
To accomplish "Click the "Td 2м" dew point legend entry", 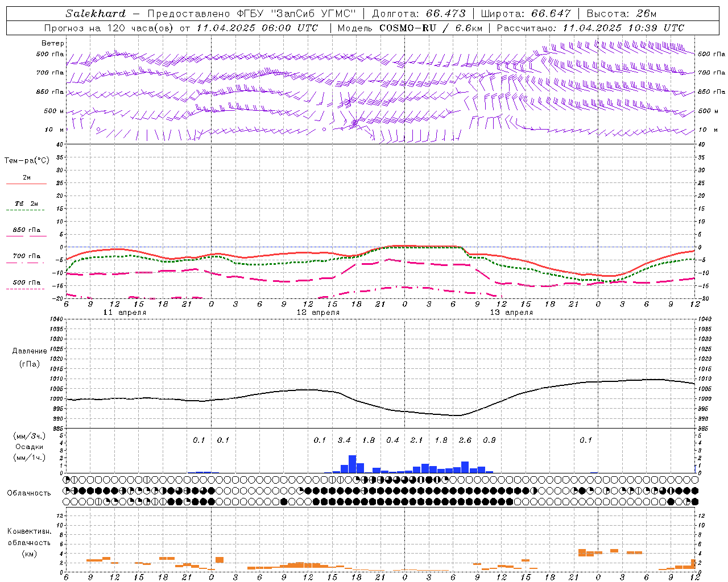I will (x=26, y=203).
